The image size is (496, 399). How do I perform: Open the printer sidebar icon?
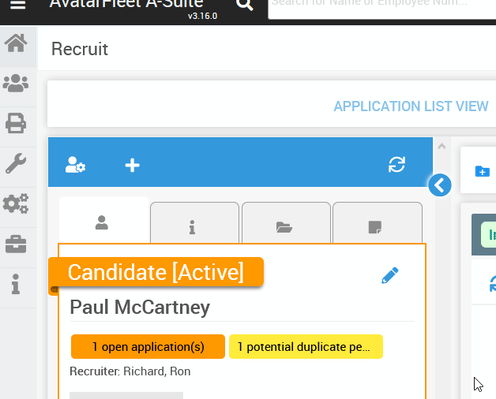[x=16, y=123]
